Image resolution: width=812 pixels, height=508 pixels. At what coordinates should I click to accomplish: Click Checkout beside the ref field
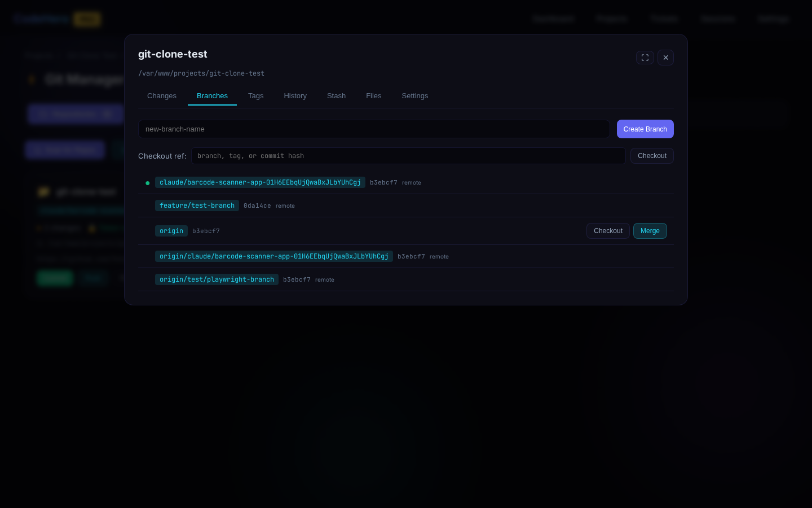[x=651, y=156]
